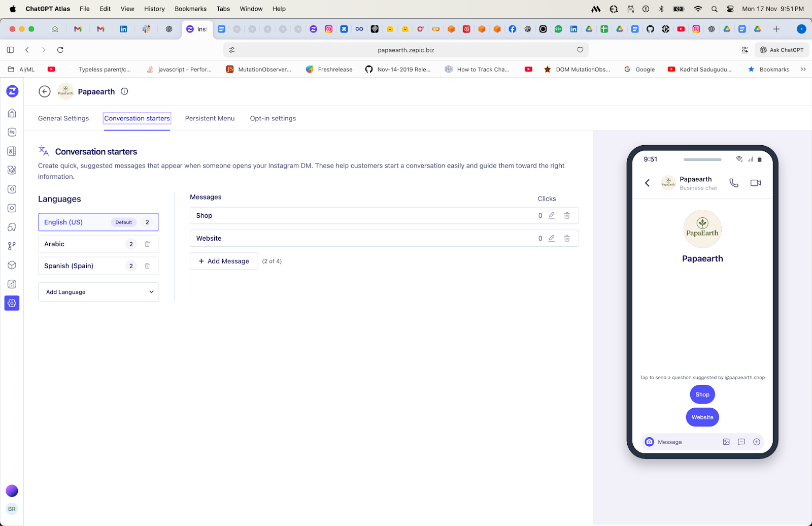
Task: Click the image icon in preview message bar
Action: tap(726, 442)
